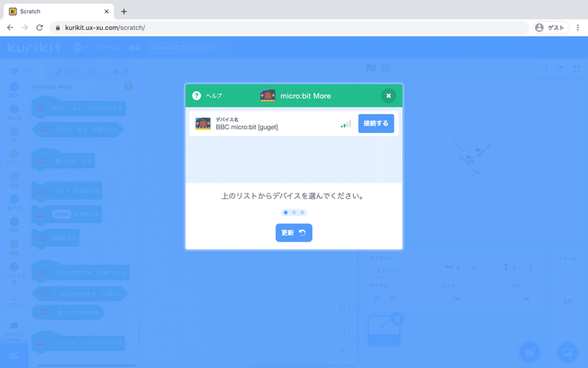Viewport: 588px width, 368px height.
Task: Click the address bar URL field
Action: click(x=289, y=27)
